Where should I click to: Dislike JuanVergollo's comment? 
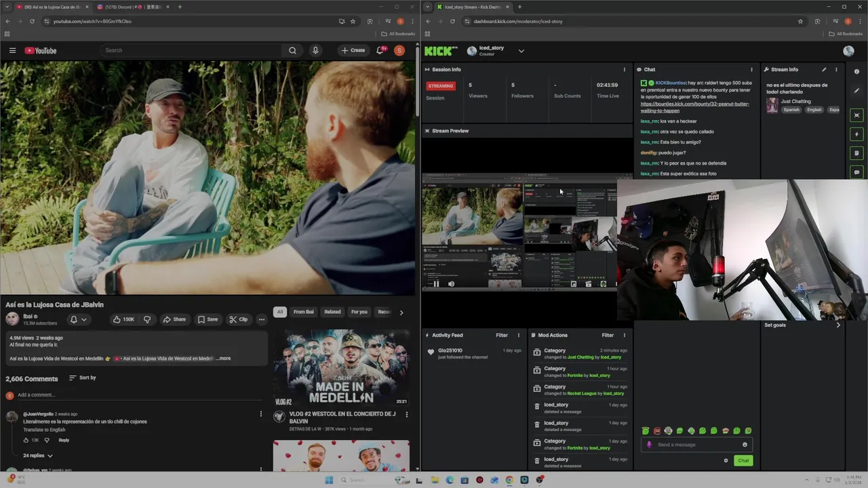click(x=47, y=440)
